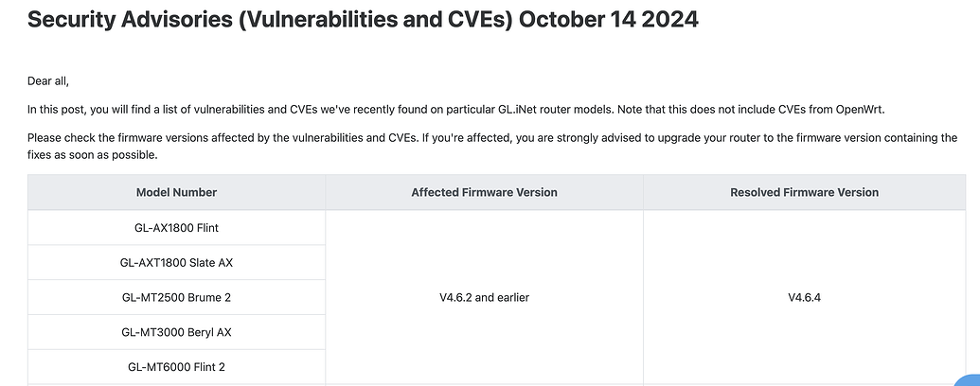Click the "Dear all," greeting line

coord(48,82)
